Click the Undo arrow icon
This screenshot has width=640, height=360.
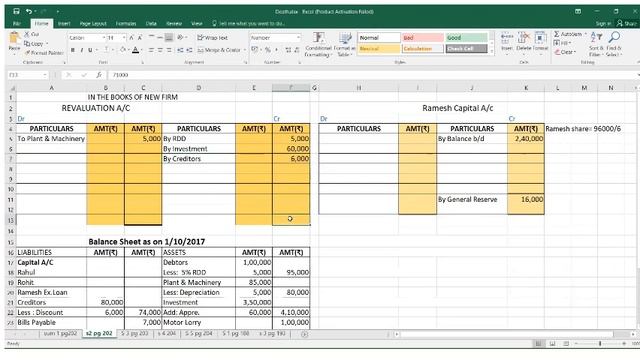coord(29,11)
